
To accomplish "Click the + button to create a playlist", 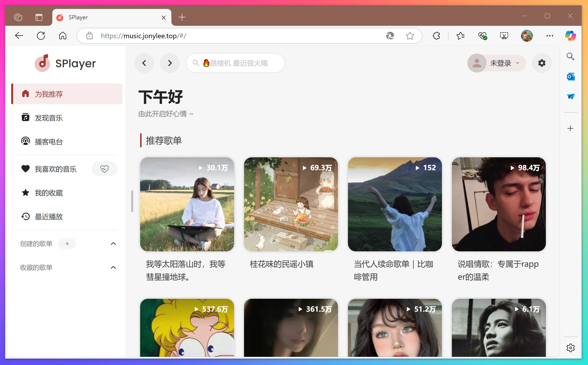I will tap(67, 243).
